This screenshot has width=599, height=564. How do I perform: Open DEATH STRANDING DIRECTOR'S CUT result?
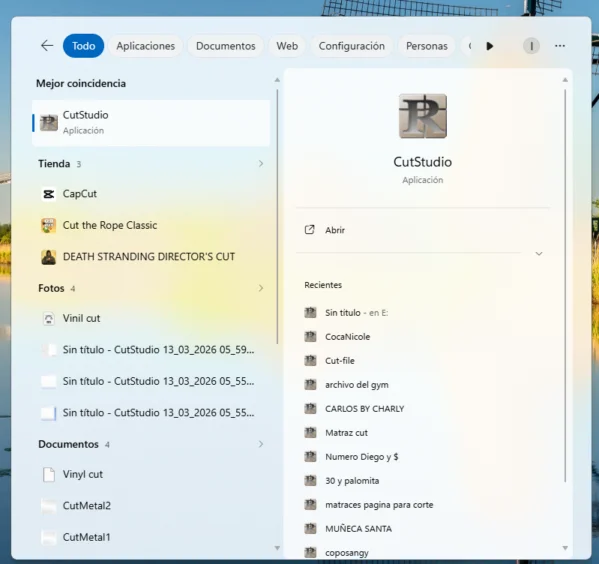[x=151, y=257]
